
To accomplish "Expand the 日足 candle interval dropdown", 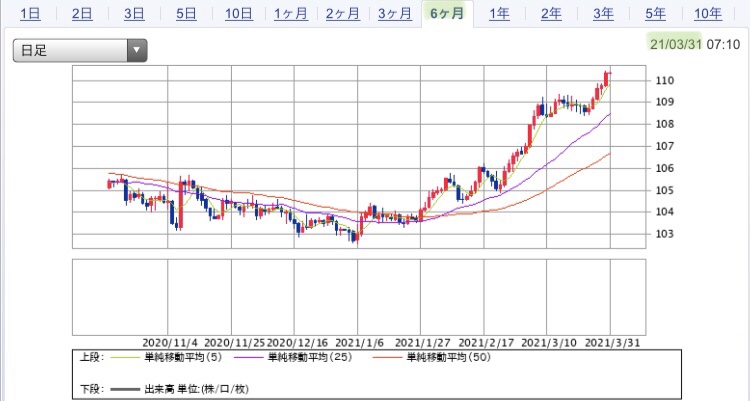I will click(x=79, y=50).
